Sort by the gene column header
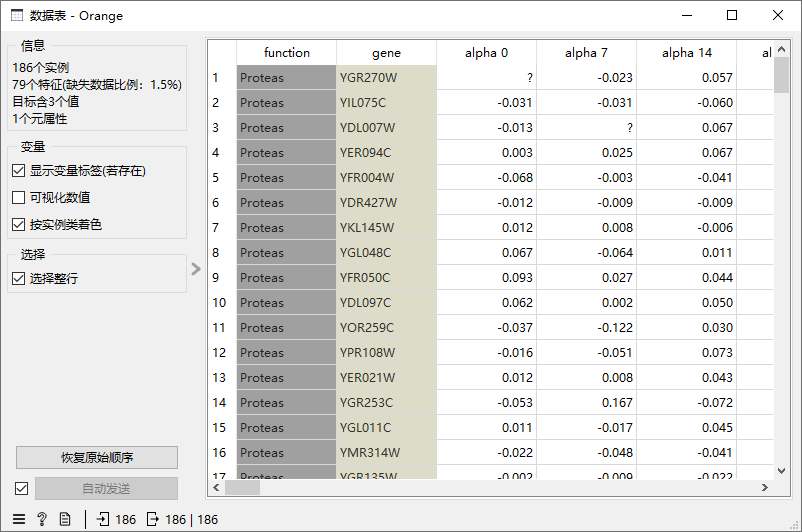 tap(386, 53)
